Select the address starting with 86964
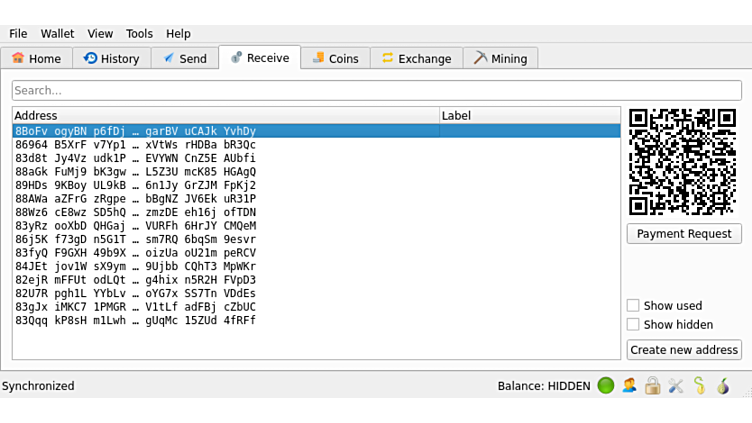This screenshot has height=423, width=752. coord(135,145)
